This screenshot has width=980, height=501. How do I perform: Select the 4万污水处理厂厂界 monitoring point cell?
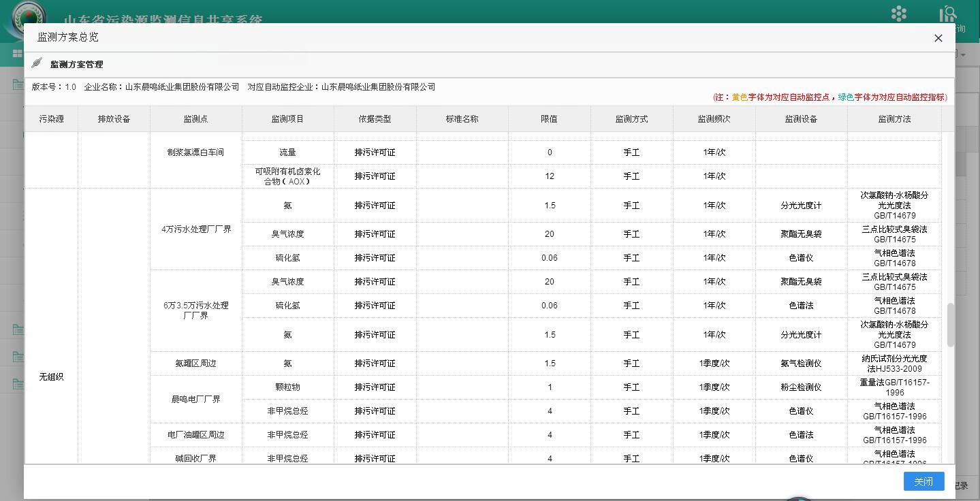coord(195,229)
